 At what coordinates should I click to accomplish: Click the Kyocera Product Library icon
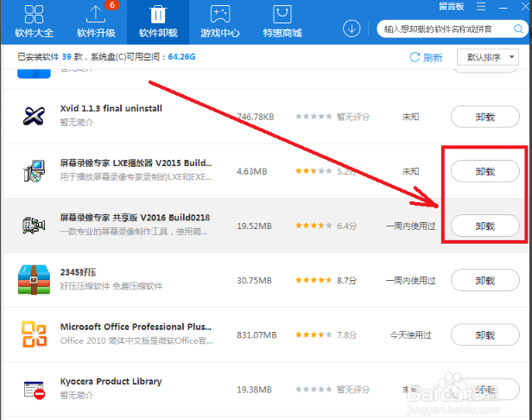tap(35, 389)
